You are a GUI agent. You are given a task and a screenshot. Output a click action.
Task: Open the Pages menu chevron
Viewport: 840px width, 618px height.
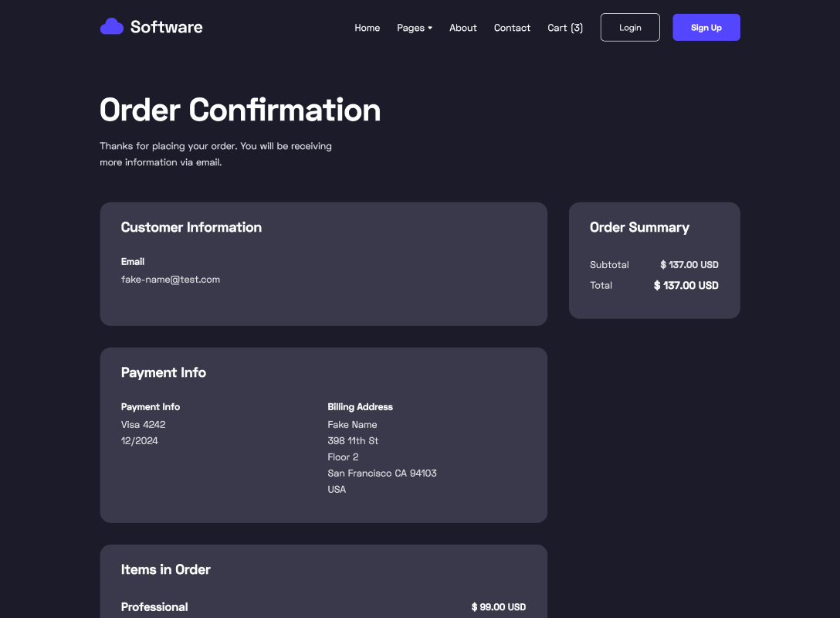pos(430,29)
